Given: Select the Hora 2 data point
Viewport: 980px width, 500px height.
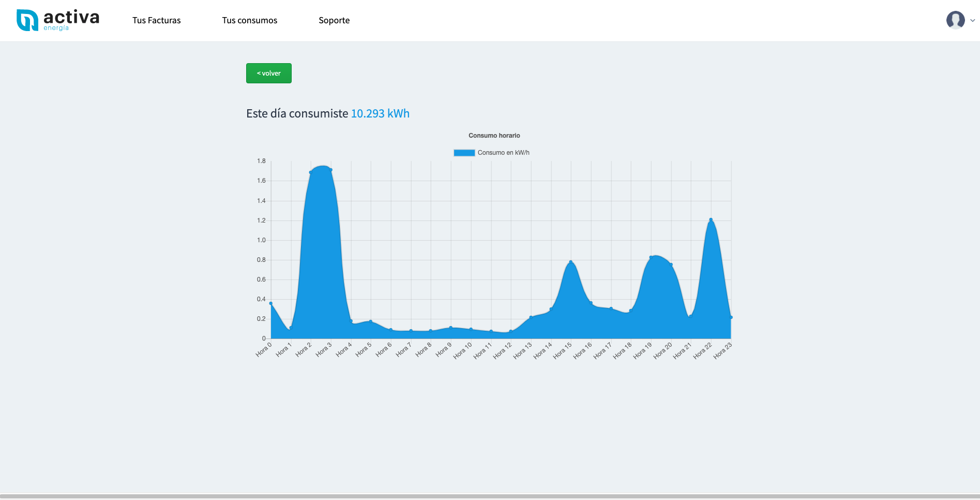Looking at the screenshot, I should click(311, 172).
